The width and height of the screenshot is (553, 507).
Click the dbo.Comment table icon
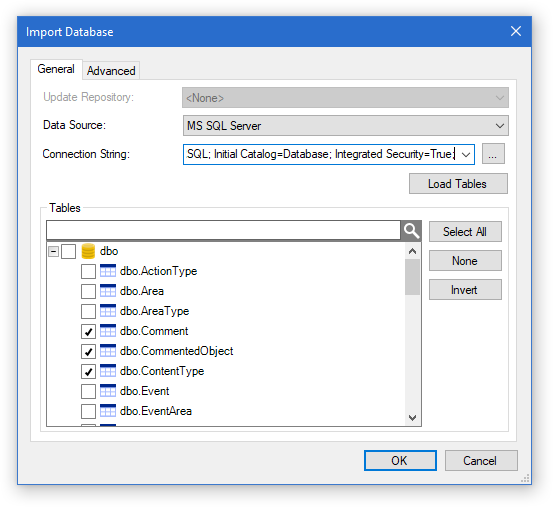[x=108, y=331]
